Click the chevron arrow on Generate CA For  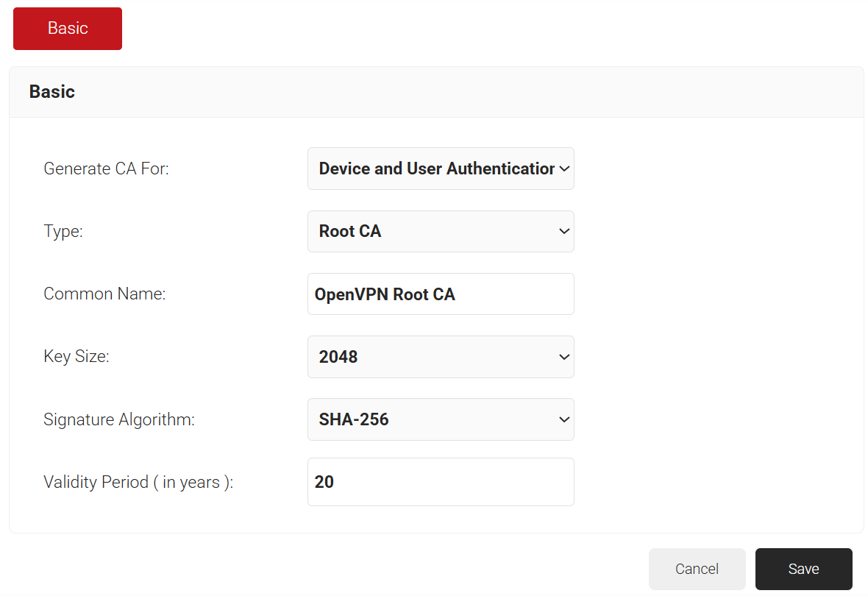(564, 168)
